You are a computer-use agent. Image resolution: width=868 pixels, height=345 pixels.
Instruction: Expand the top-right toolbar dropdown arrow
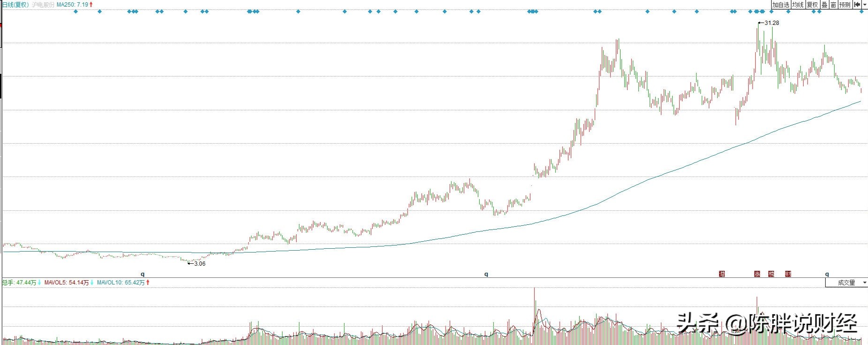[865, 5]
